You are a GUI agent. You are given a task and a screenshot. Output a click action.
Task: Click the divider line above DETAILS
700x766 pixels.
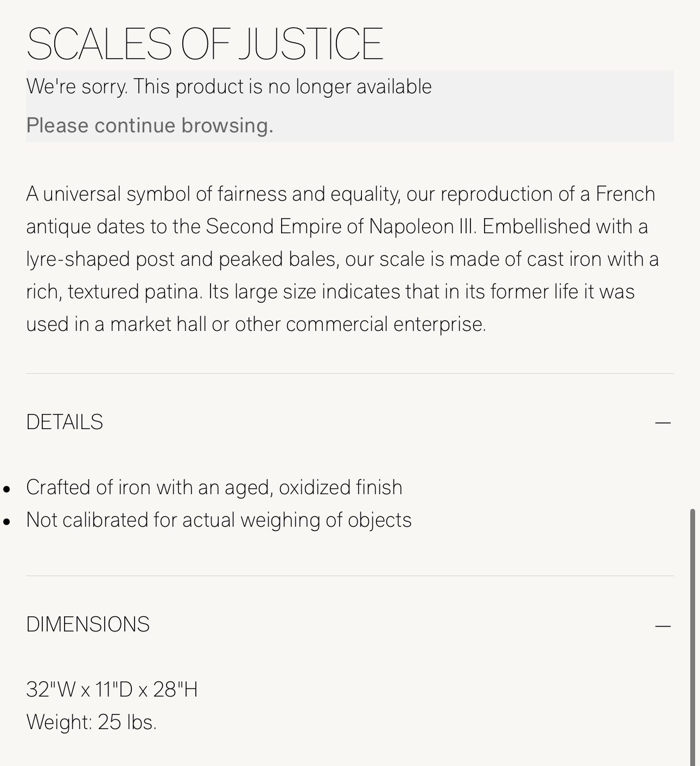click(350, 373)
